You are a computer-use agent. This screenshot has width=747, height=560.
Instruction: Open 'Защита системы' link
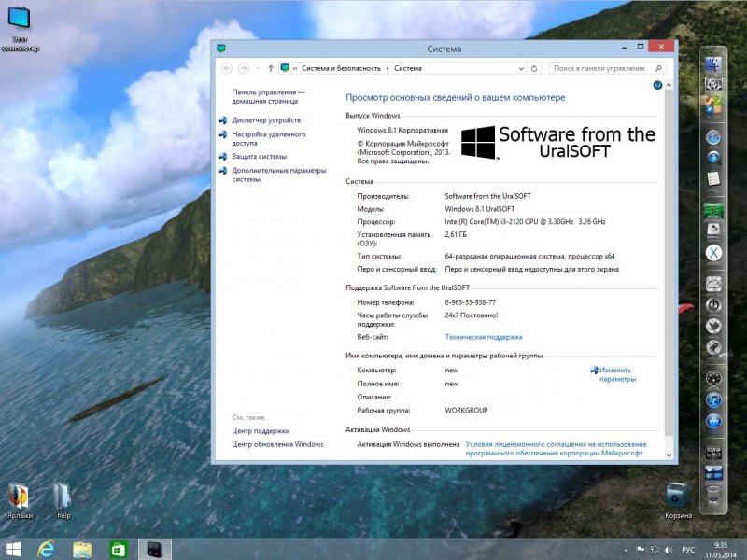(x=260, y=157)
